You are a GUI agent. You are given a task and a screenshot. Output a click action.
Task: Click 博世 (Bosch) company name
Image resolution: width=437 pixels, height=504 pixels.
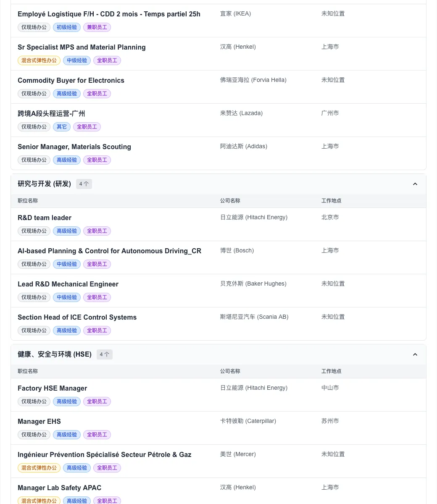point(237,251)
